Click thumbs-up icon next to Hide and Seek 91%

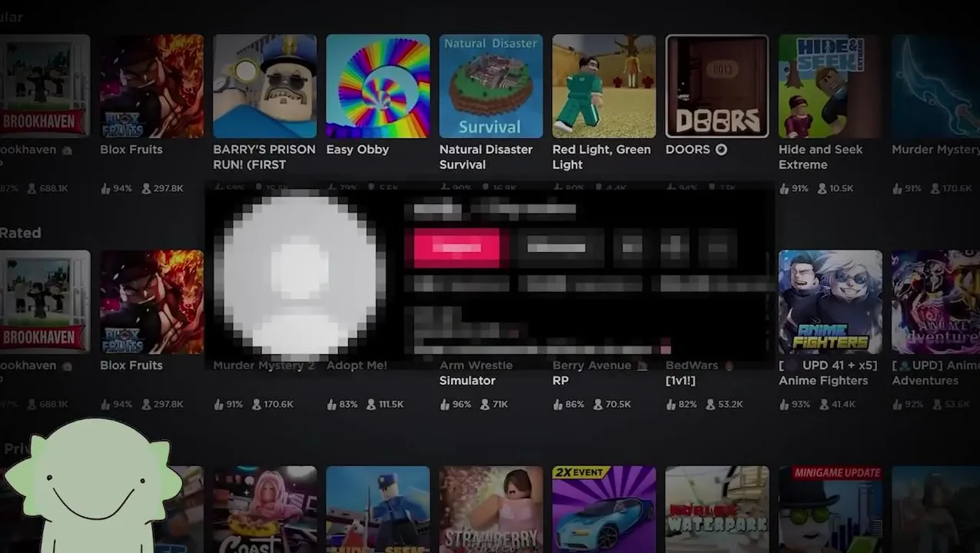[784, 188]
